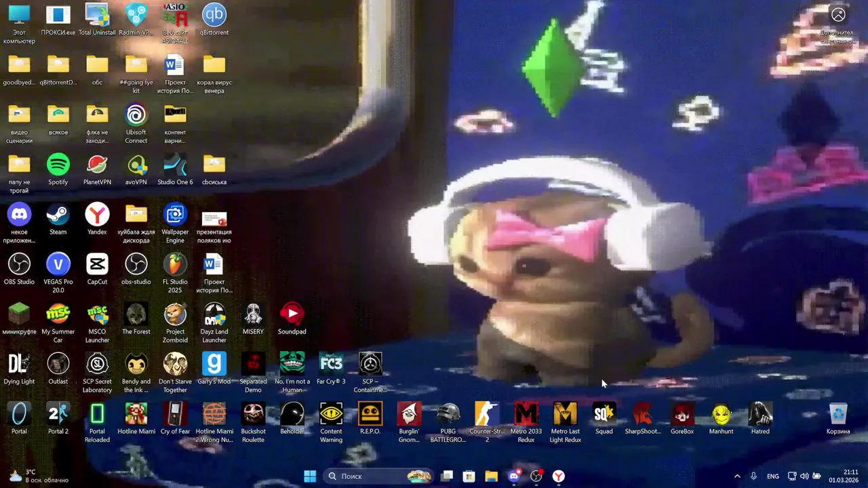
Task: Open SCP Secret Laboratory shortcut
Action: pos(97,373)
